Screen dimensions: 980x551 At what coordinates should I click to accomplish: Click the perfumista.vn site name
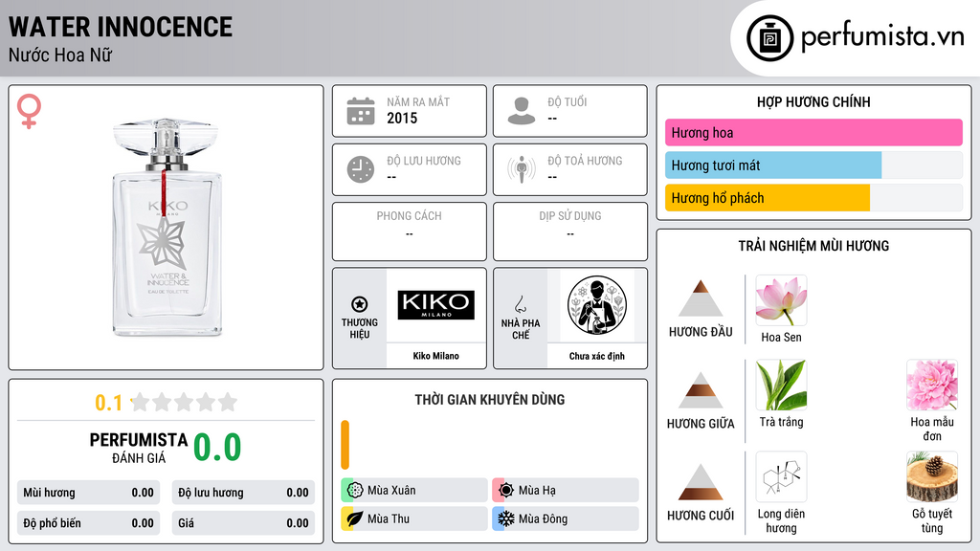point(882,36)
